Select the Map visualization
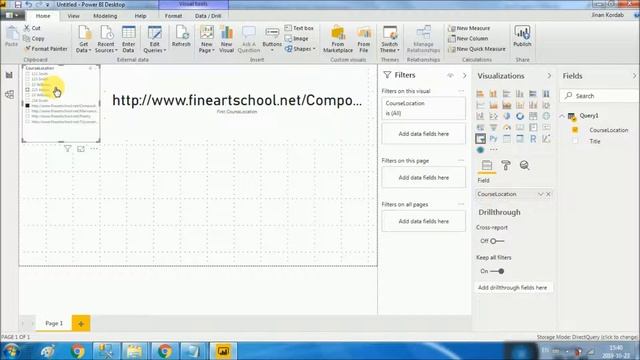Viewport: 640px width, 360px height. (546, 116)
